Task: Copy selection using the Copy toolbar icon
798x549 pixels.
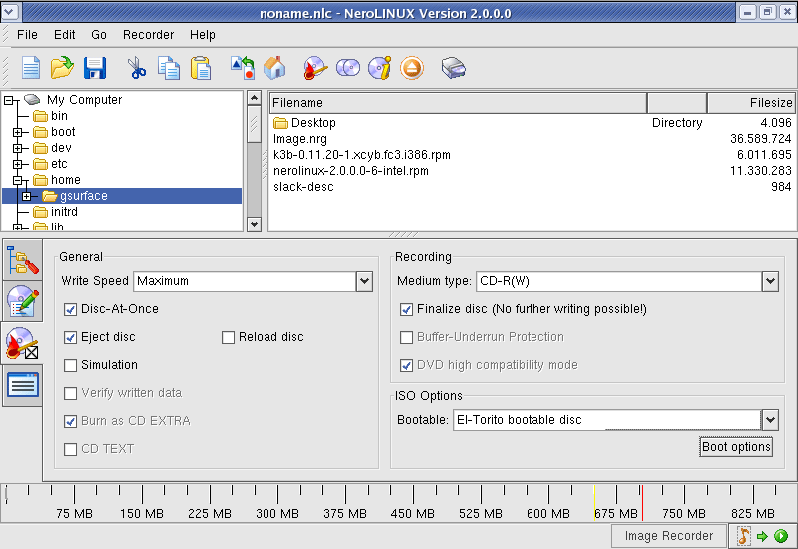Action: tap(168, 68)
